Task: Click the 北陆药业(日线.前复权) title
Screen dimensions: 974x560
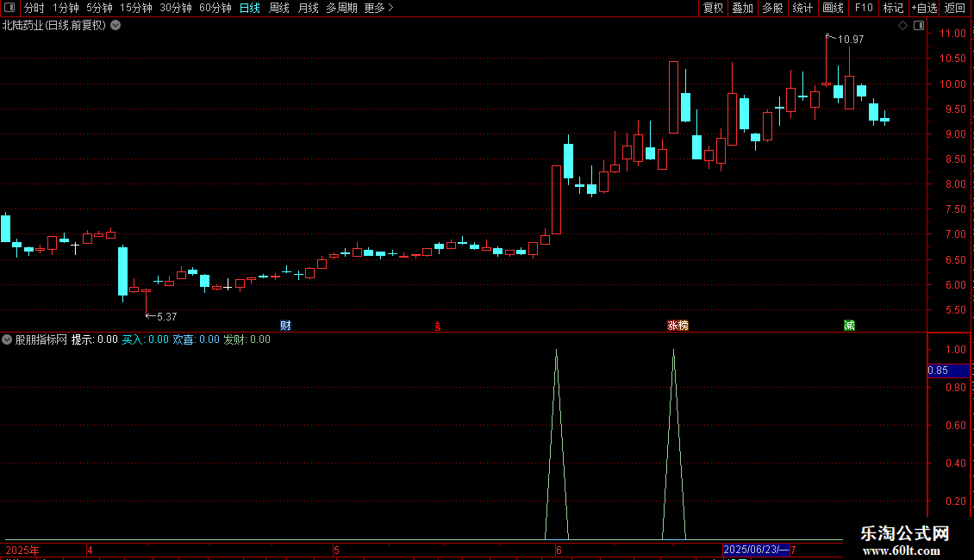Action: (54, 26)
